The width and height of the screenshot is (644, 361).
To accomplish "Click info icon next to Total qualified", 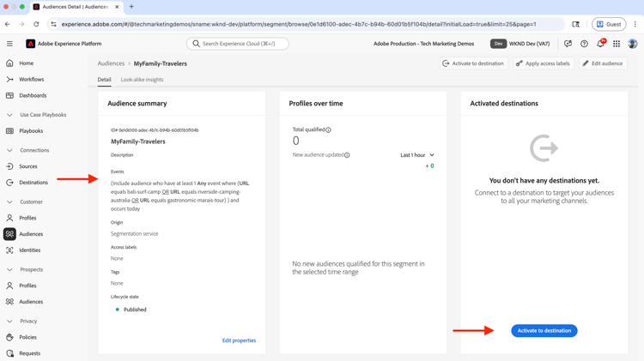I will (x=328, y=130).
